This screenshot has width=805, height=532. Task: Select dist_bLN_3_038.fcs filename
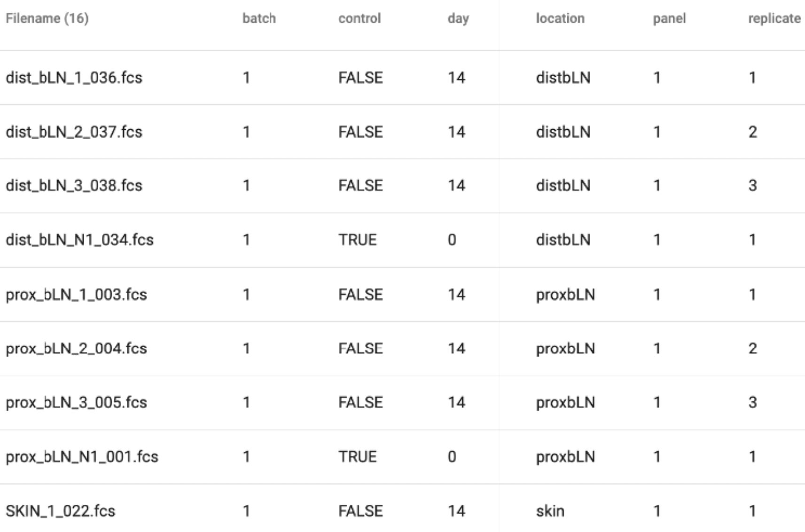(x=74, y=186)
